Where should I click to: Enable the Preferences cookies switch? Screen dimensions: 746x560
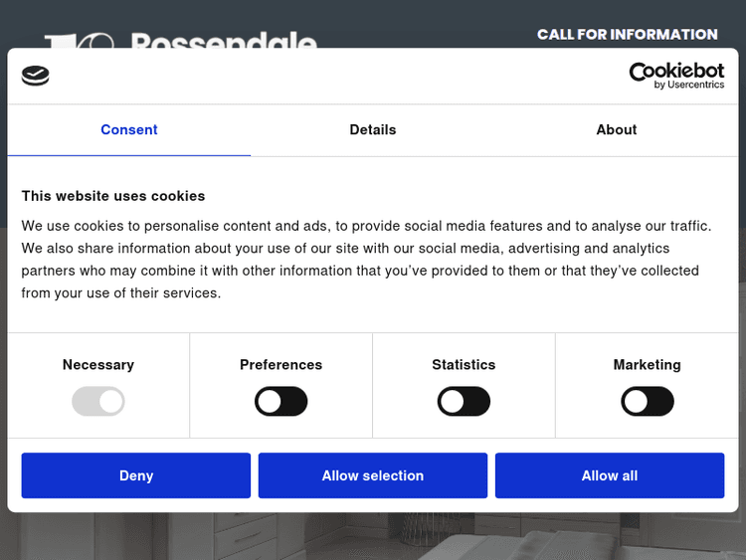click(281, 402)
